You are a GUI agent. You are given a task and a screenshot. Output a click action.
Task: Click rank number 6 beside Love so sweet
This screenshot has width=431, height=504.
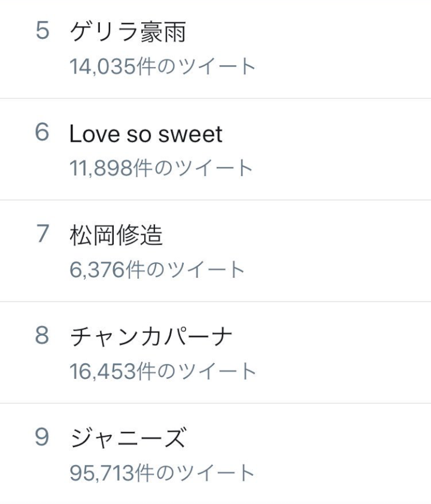pos(42,133)
